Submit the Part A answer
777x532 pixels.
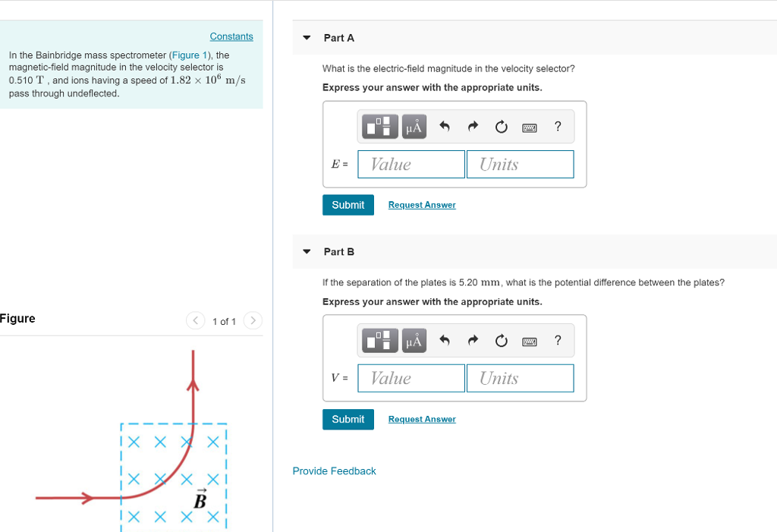[348, 204]
